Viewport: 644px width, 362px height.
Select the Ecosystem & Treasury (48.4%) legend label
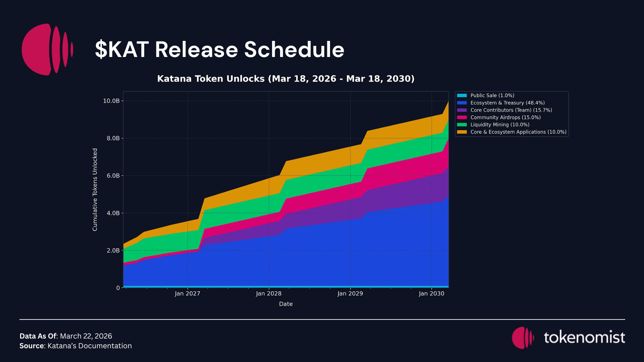[x=507, y=103]
